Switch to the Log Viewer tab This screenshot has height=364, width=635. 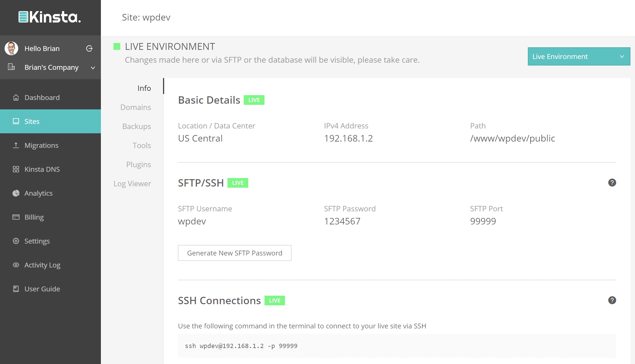coord(132,183)
